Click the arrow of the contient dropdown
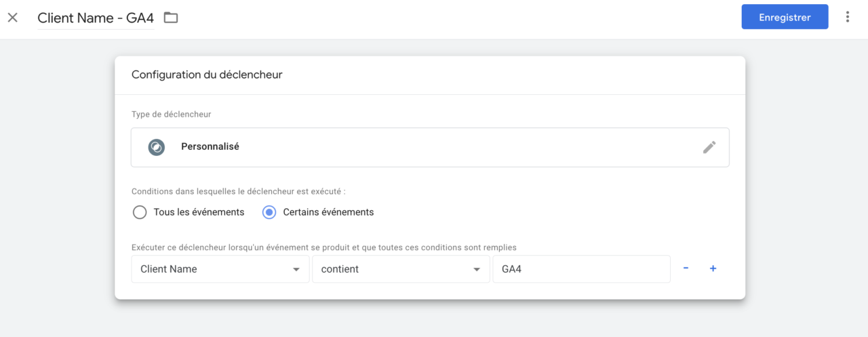 click(476, 270)
